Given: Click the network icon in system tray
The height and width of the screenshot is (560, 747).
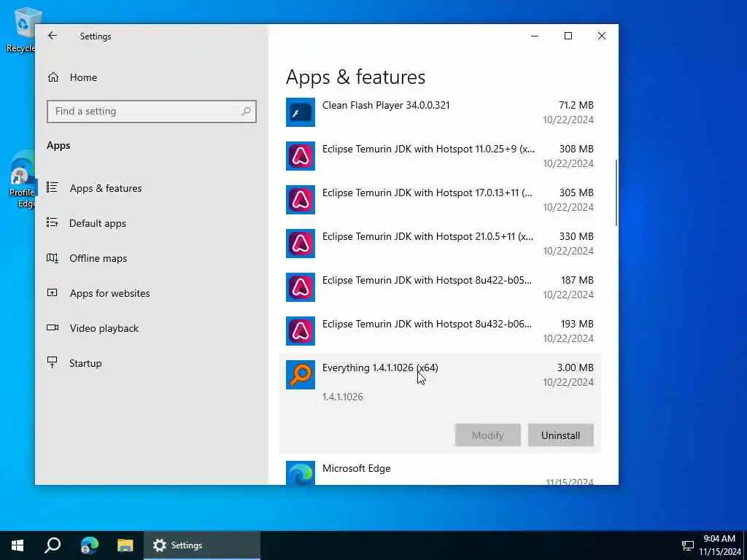Looking at the screenshot, I should point(687,545).
